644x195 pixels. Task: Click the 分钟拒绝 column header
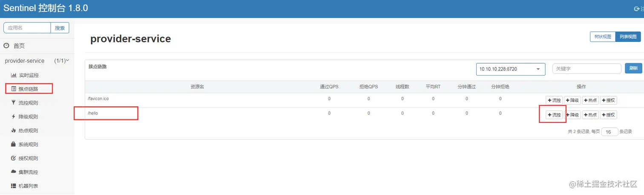click(x=500, y=87)
